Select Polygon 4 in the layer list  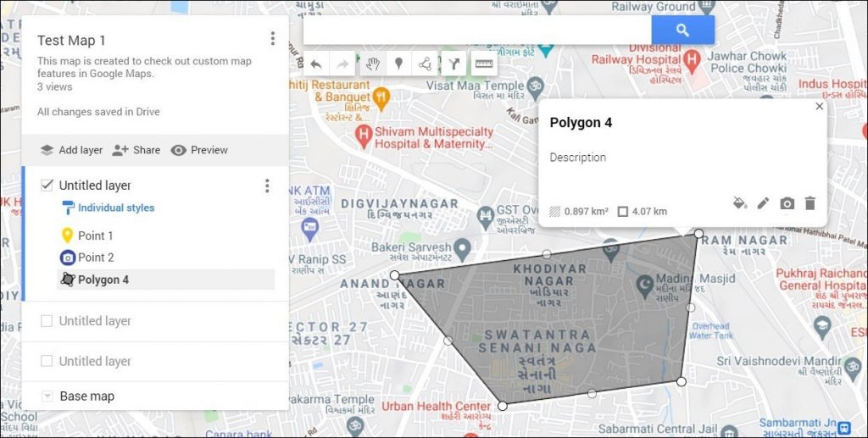(x=166, y=280)
